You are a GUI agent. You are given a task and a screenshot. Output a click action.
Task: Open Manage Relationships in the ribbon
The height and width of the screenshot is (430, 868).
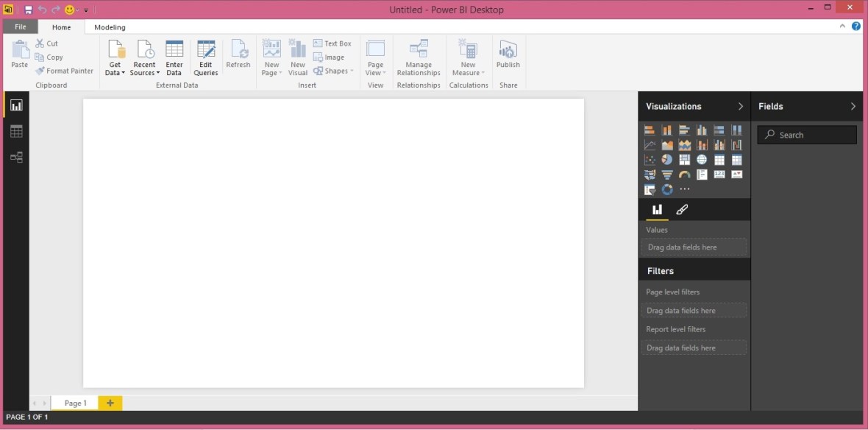418,59
